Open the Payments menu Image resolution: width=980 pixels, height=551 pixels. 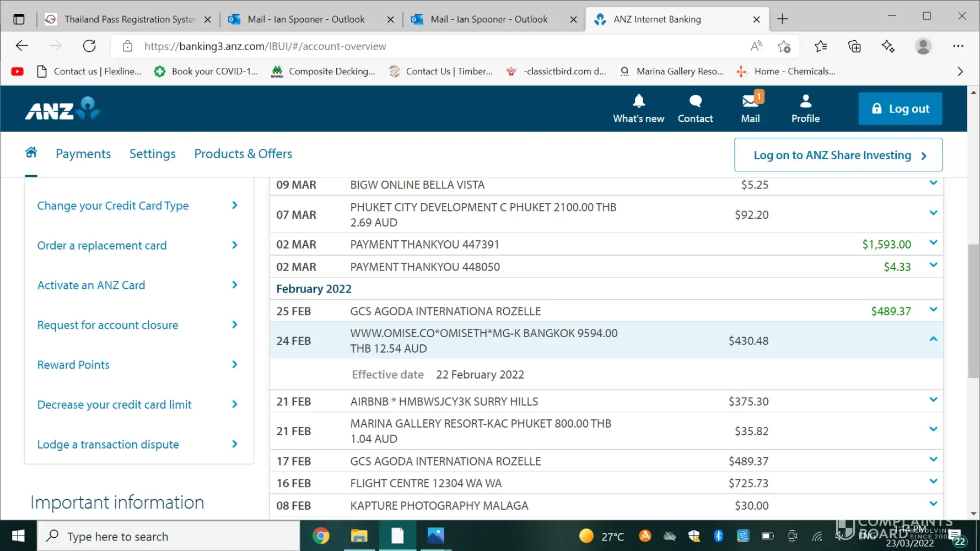83,154
